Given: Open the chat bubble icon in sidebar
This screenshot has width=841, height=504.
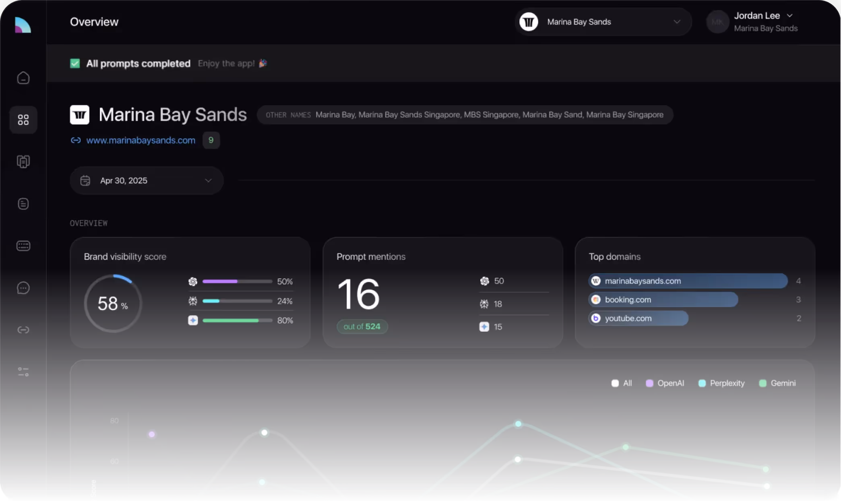Looking at the screenshot, I should pyautogui.click(x=23, y=288).
